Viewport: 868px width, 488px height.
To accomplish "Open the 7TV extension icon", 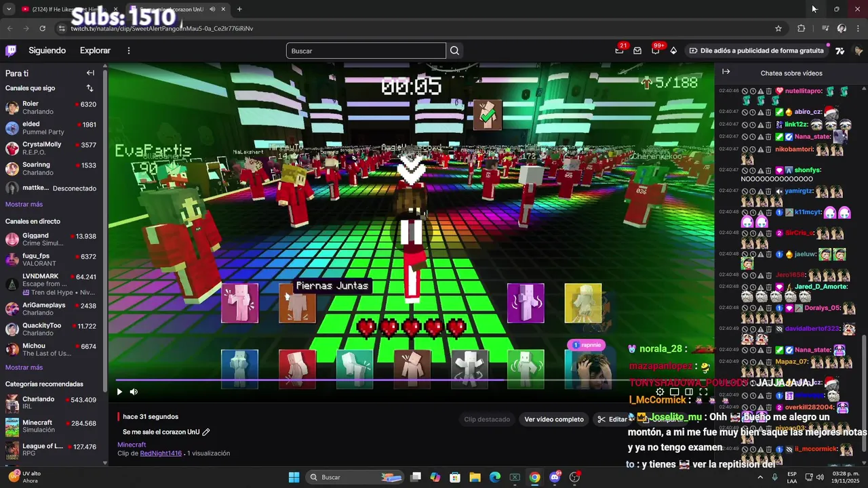I will (840, 51).
